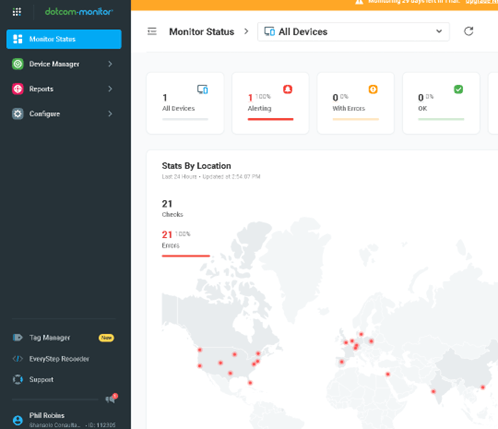Screen dimensions: 498x429
Task: Open the All Devices dropdown
Action: 353,32
